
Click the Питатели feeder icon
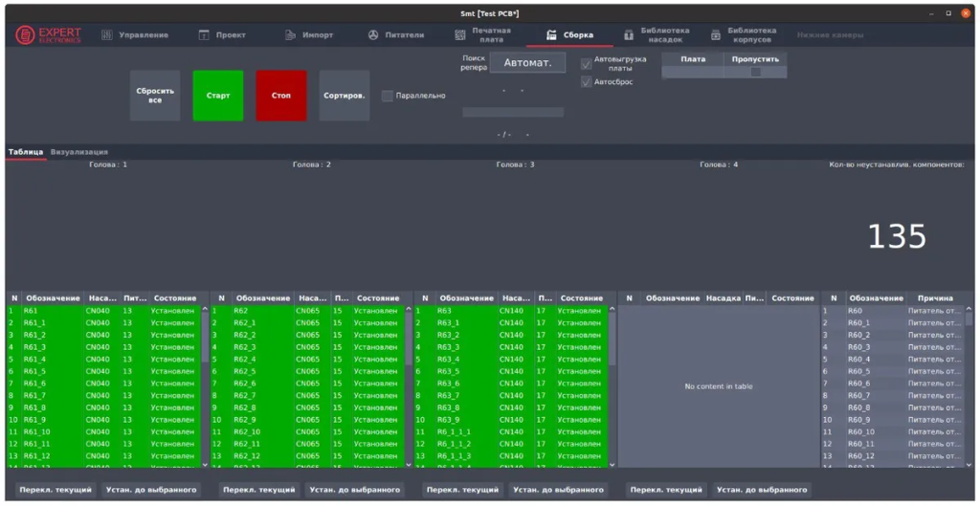click(373, 35)
